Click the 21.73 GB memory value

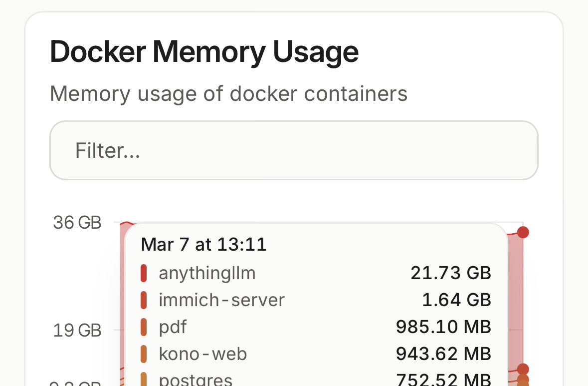[x=451, y=273]
